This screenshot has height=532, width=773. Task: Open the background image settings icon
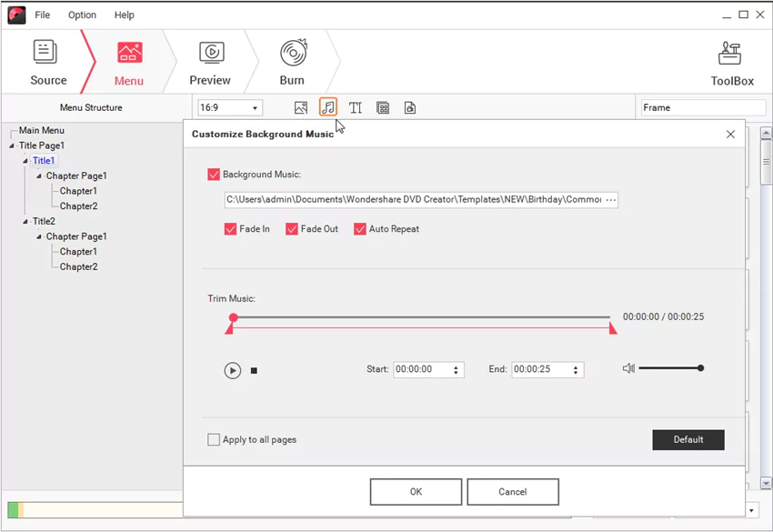(301, 107)
